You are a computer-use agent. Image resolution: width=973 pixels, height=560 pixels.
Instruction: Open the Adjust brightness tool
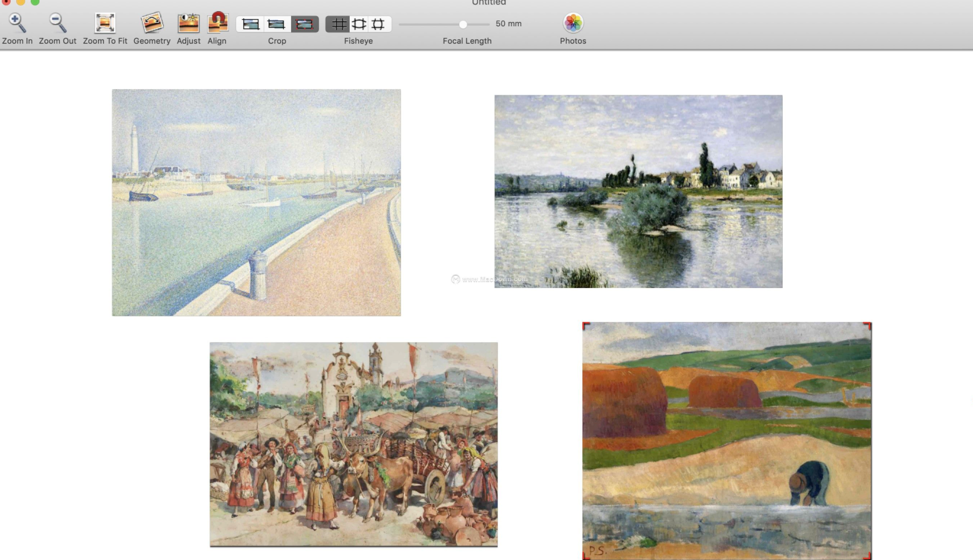tap(188, 23)
